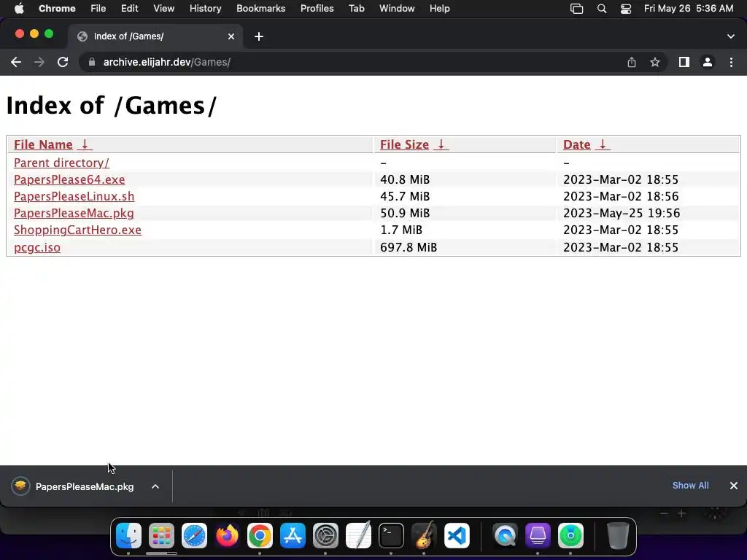Screen dimensions: 747x560
Task: Click the File Size descending arrow
Action: coord(441,144)
